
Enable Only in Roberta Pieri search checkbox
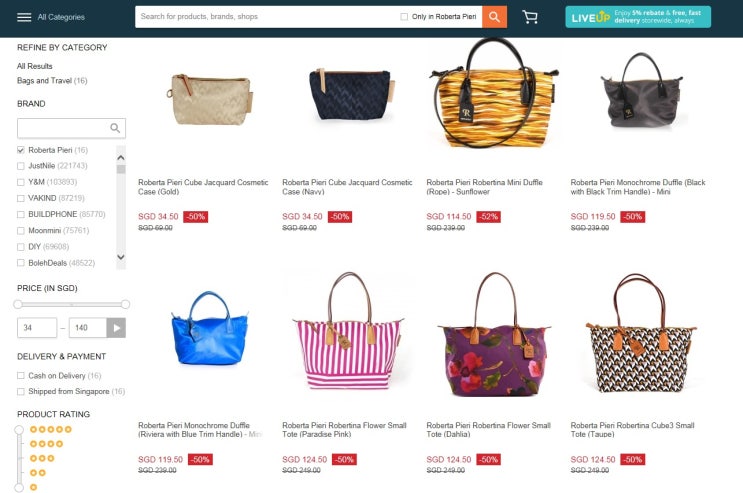[x=404, y=17]
